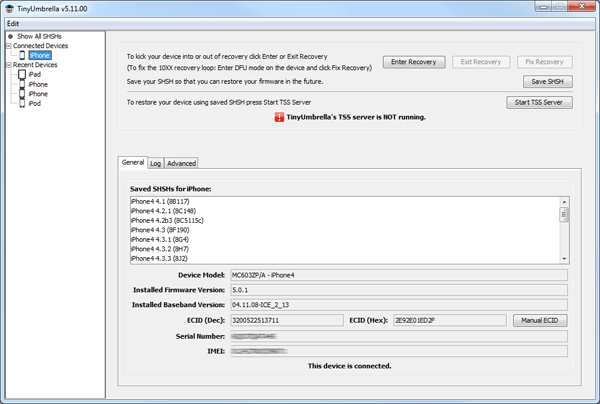This screenshot has width=600, height=404.
Task: Select iPod in Recent Devices
Action: (34, 103)
